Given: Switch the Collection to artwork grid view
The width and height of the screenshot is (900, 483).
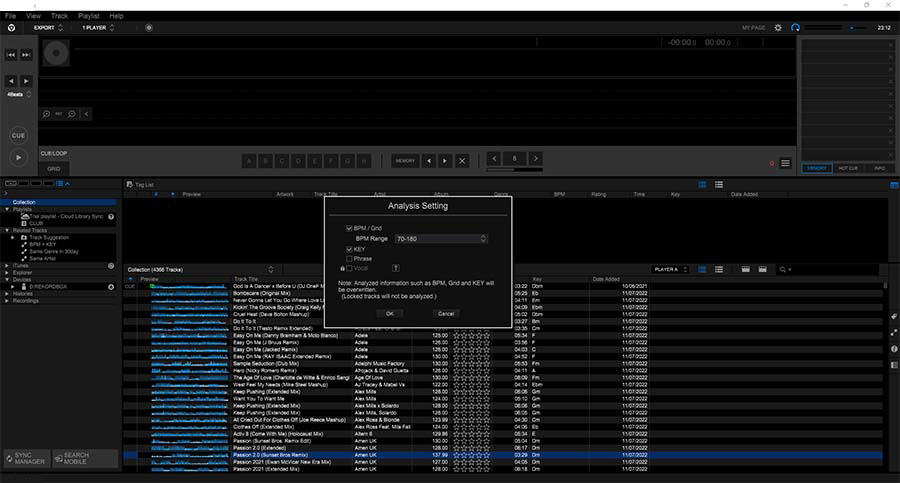Looking at the screenshot, I should pos(702,269).
